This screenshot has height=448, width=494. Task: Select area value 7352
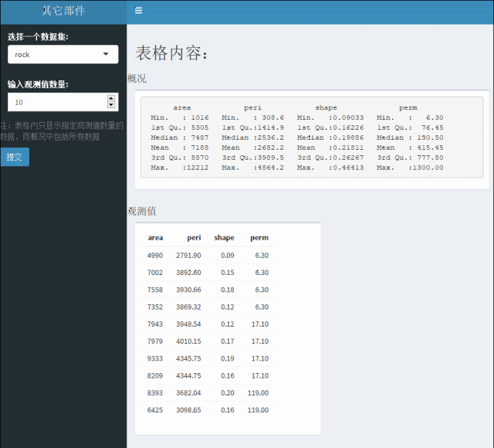pyautogui.click(x=155, y=307)
